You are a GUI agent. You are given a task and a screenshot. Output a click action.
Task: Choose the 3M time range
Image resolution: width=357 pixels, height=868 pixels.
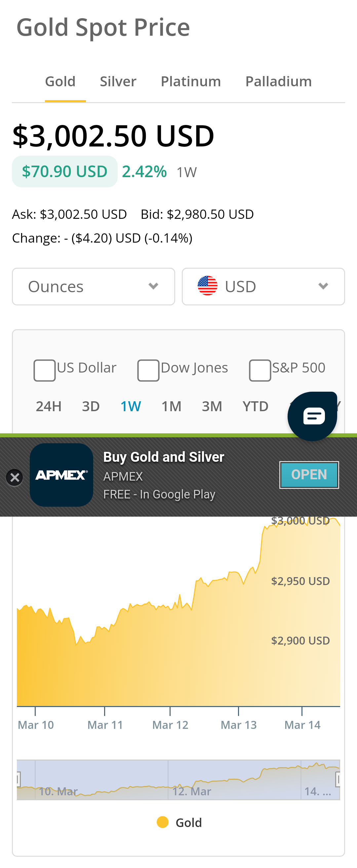coord(212,406)
